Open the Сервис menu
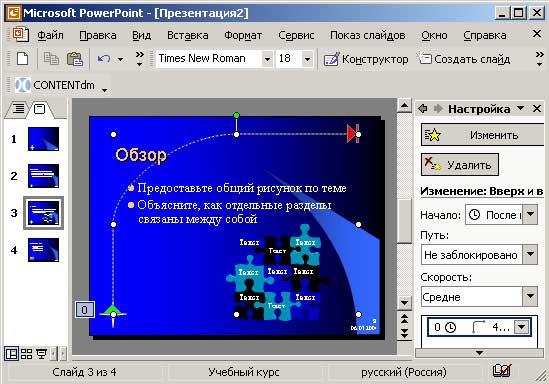 pos(296,35)
